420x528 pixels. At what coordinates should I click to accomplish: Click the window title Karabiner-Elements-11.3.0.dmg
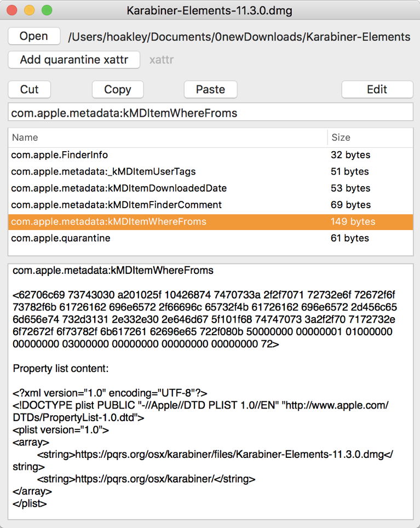(x=210, y=10)
